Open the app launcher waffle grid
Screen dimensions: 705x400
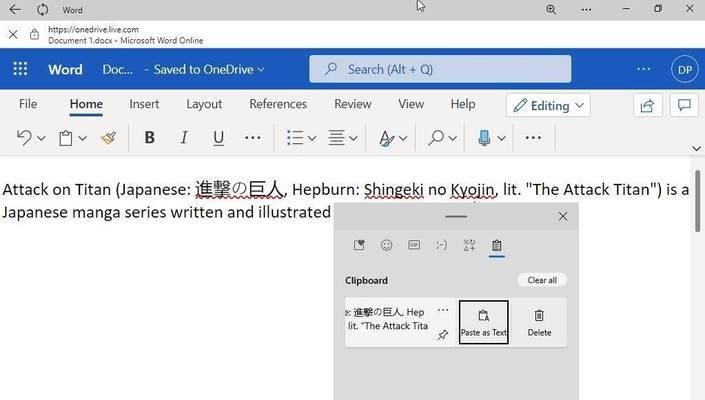pyautogui.click(x=20, y=69)
